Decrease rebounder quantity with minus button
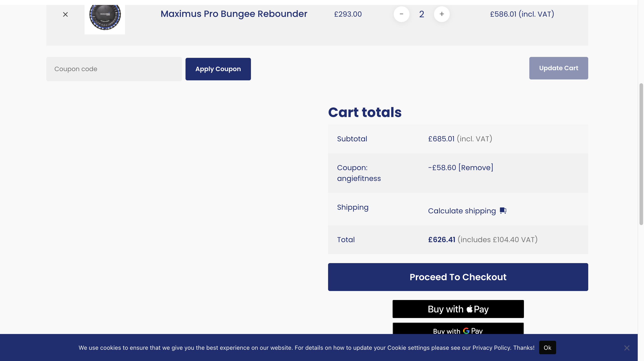Screen dimensions: 644x361 coord(401,14)
